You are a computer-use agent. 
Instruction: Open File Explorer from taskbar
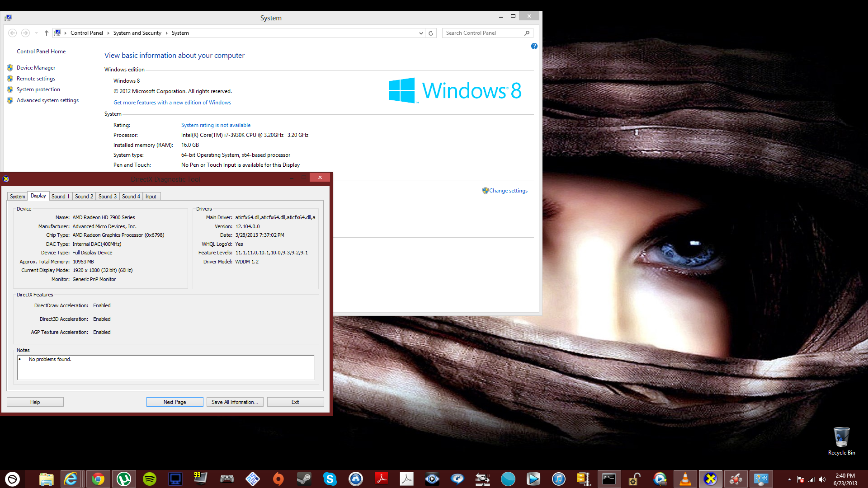pos(46,479)
